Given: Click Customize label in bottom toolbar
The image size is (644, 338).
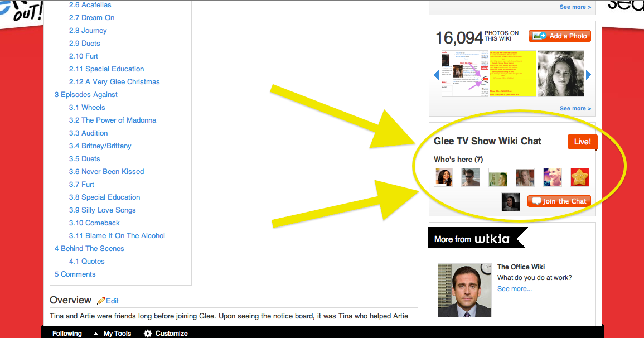Looking at the screenshot, I should point(171,334).
